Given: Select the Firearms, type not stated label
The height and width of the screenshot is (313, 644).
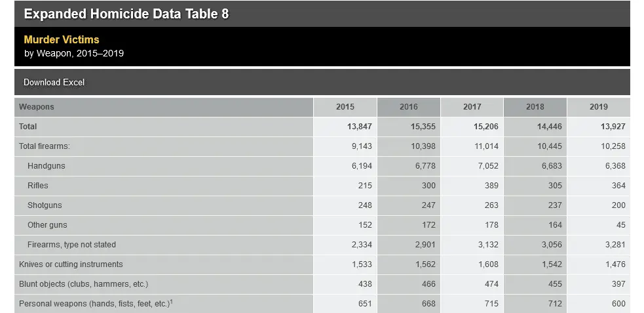Looking at the screenshot, I should [x=71, y=245].
